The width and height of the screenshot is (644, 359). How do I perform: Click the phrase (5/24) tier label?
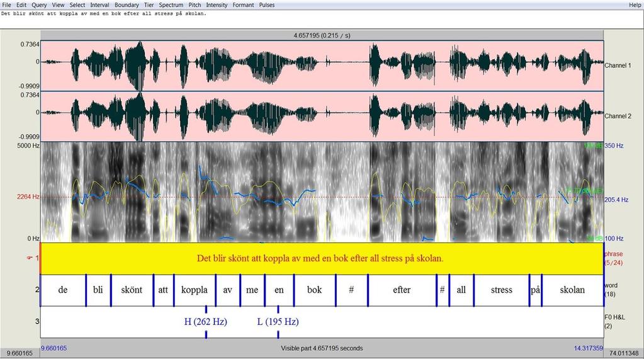614,258
